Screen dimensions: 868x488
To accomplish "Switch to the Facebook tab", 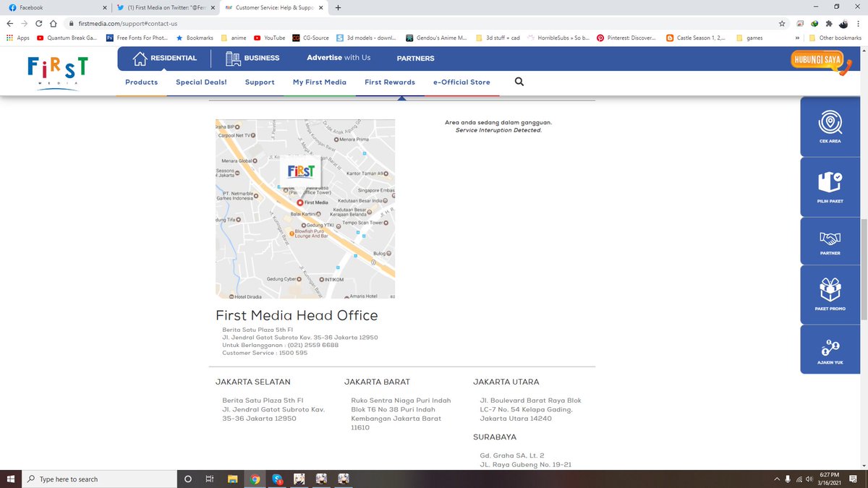I will [x=55, y=7].
